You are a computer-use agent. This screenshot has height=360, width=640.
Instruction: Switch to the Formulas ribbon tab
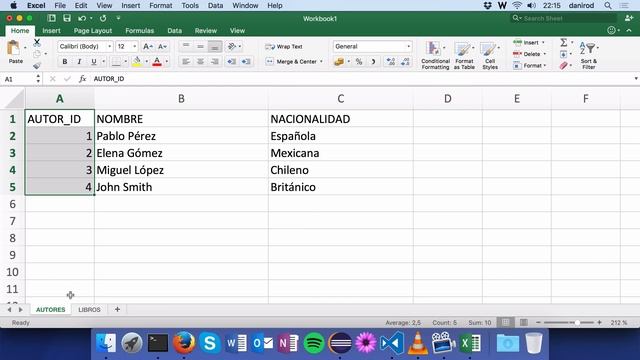coord(140,31)
